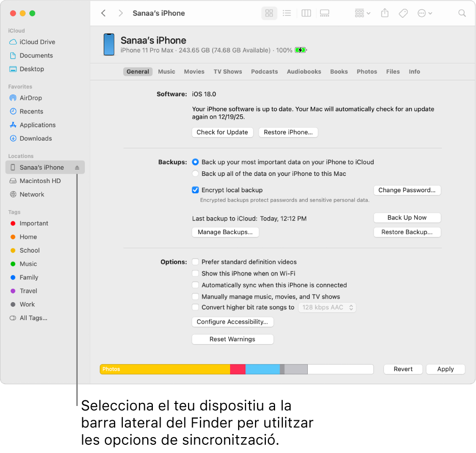This screenshot has height=453, width=476.
Task: Select Macintosh HD in Locations
Action: (35, 181)
